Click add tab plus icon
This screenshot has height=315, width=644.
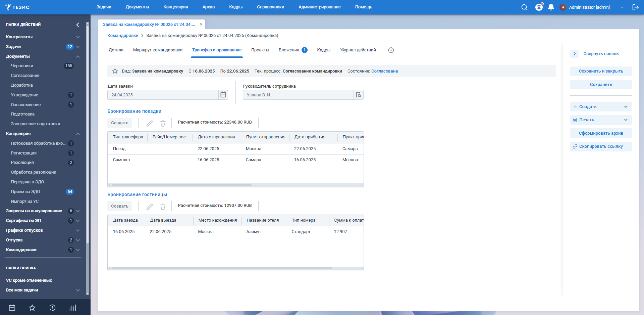391,50
